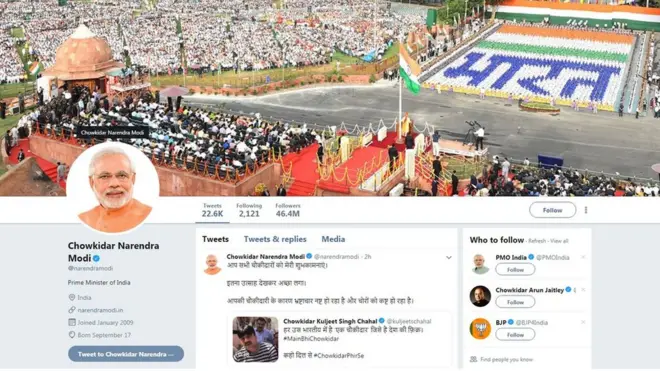Expand the tweet options chevron
Image resolution: width=660 pixels, height=371 pixels.
[449, 257]
